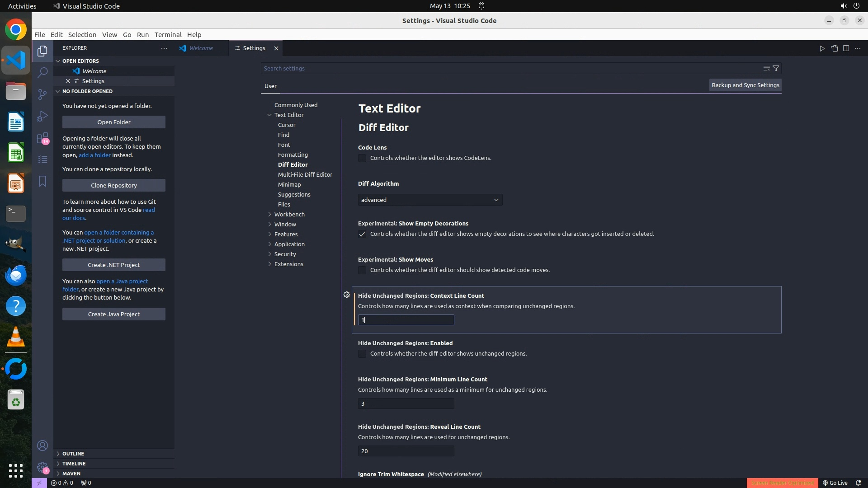This screenshot has width=868, height=488.
Task: Click Open Settings (JSON) icon in editor toolbar
Action: point(834,48)
